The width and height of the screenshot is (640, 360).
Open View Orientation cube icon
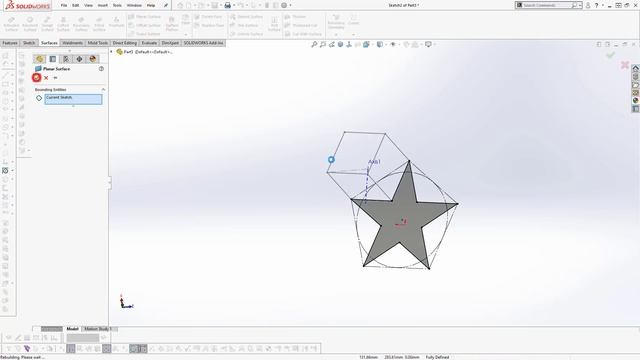coord(366,44)
